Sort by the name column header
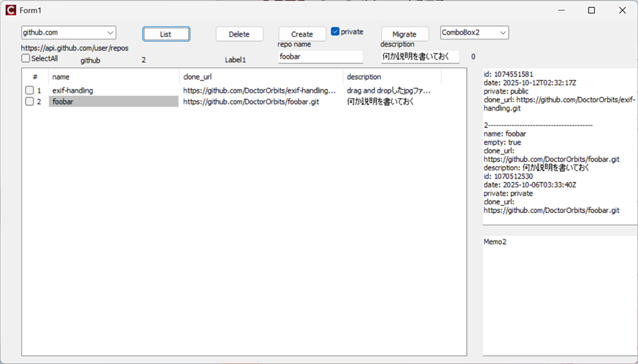The width and height of the screenshot is (638, 364). pyautogui.click(x=113, y=77)
